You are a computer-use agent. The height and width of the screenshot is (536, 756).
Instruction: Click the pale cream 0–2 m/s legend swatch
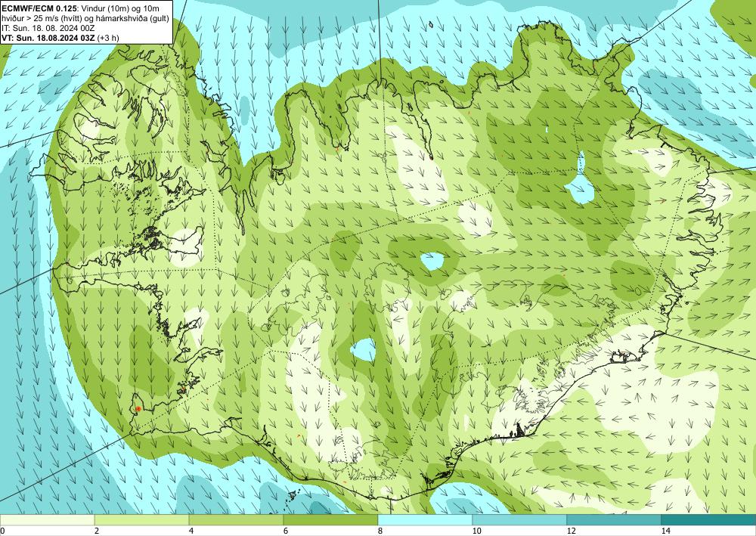click(x=47, y=520)
